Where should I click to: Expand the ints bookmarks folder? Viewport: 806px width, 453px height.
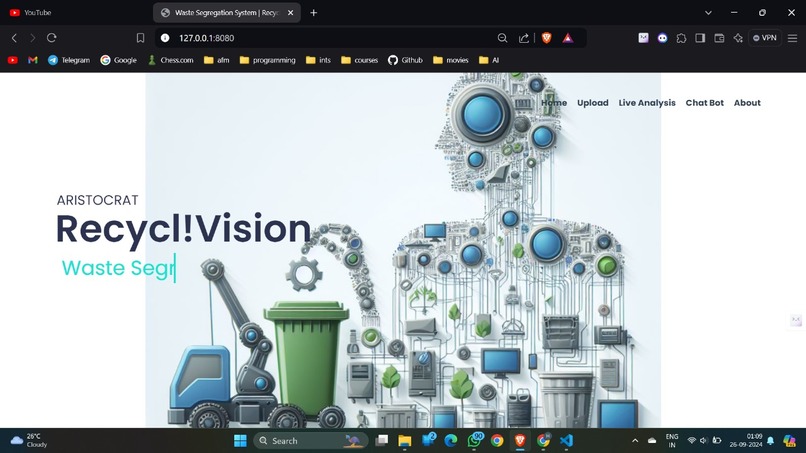coord(318,60)
